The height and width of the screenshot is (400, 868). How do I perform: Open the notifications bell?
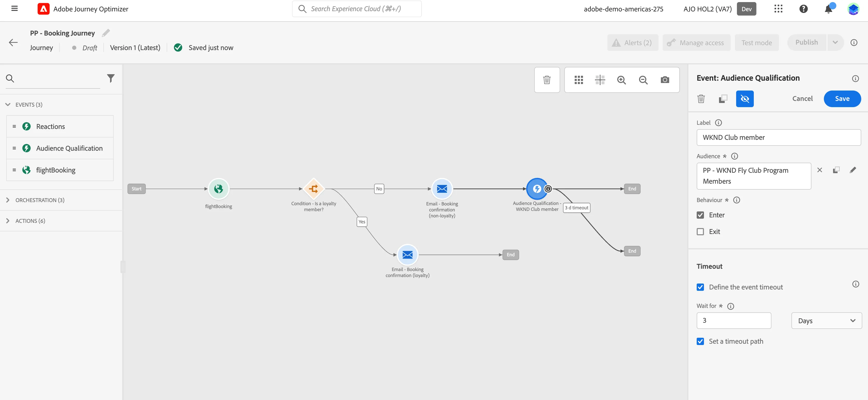[x=829, y=9]
